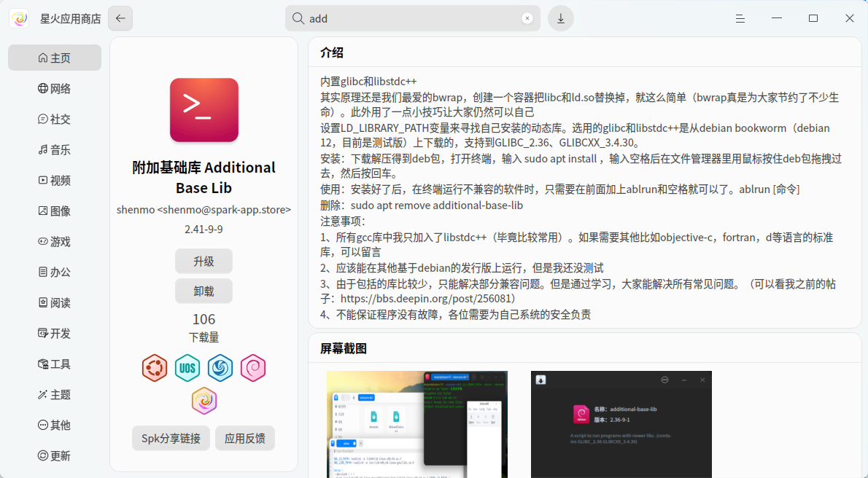This screenshot has width=868, height=478.
Task: Click the Spk分享链接 share button
Action: pyautogui.click(x=171, y=438)
